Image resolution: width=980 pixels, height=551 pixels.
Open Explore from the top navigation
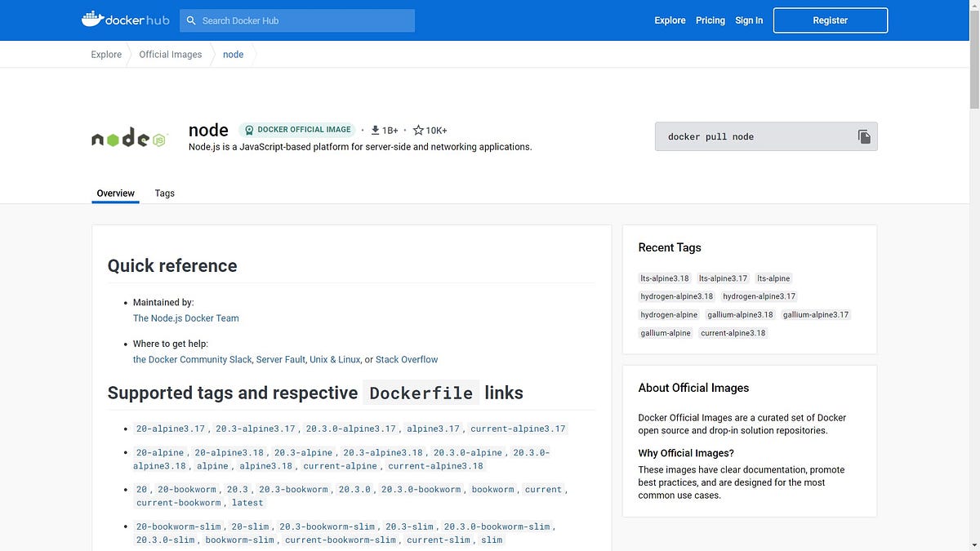(x=670, y=20)
